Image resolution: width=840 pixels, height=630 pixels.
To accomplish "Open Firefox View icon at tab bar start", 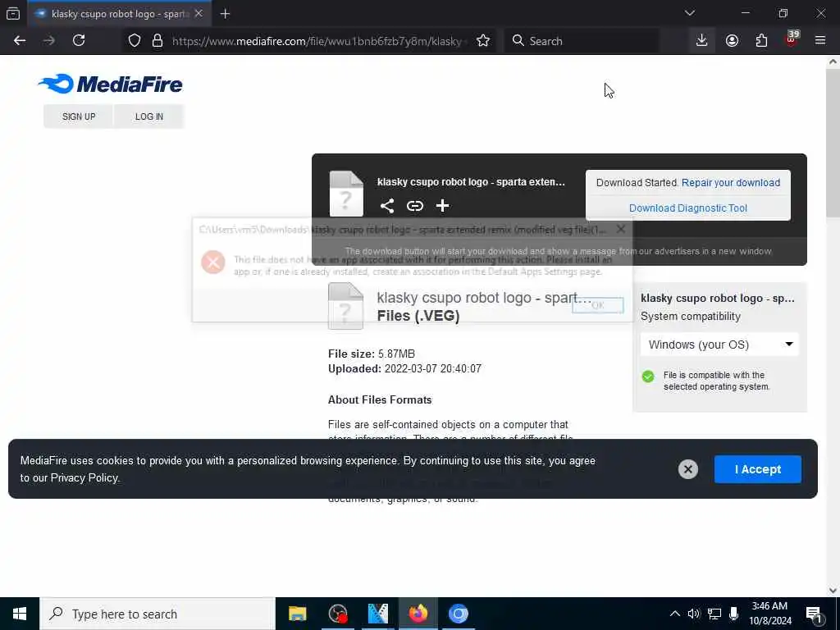I will (x=13, y=14).
